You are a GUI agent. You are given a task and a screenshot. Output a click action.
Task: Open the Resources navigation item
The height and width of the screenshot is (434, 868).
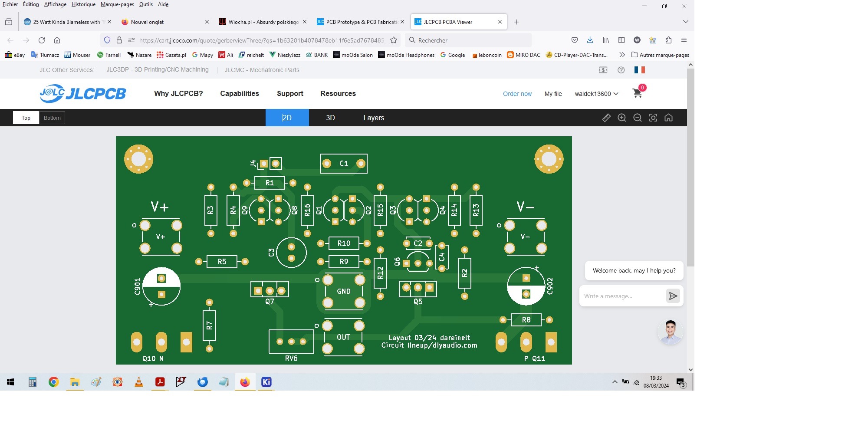338,93
